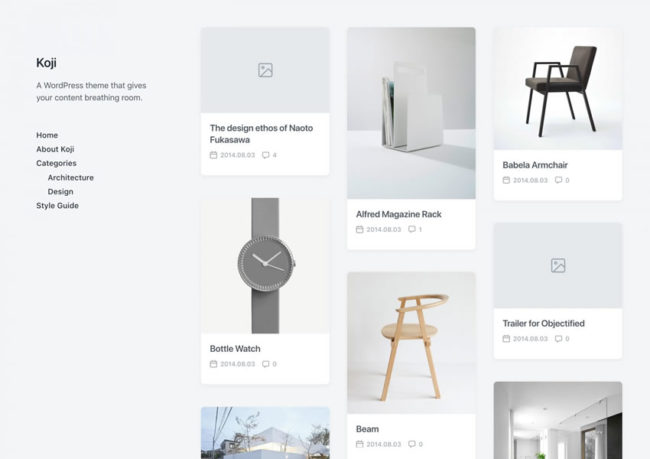The height and width of the screenshot is (459, 650).
Task: Click the calendar icon under Beam post
Action: coord(359,444)
